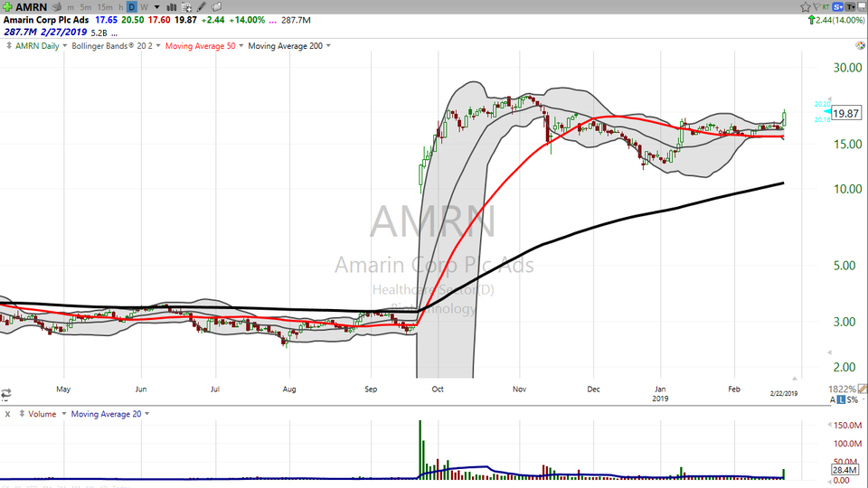Select the 'L' log scale option
Viewport: 868px width, 488px height.
[x=841, y=399]
